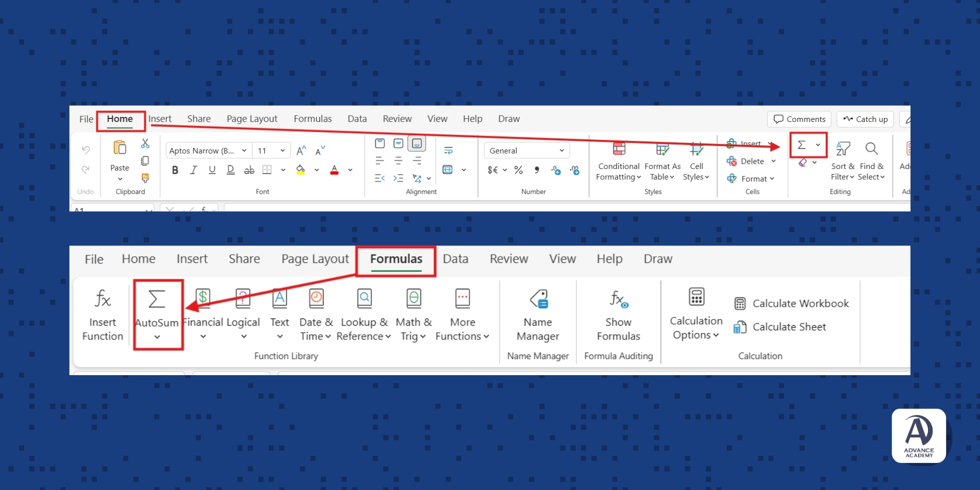Cut selection with the scissors icon
This screenshot has height=490, width=980.
(145, 143)
